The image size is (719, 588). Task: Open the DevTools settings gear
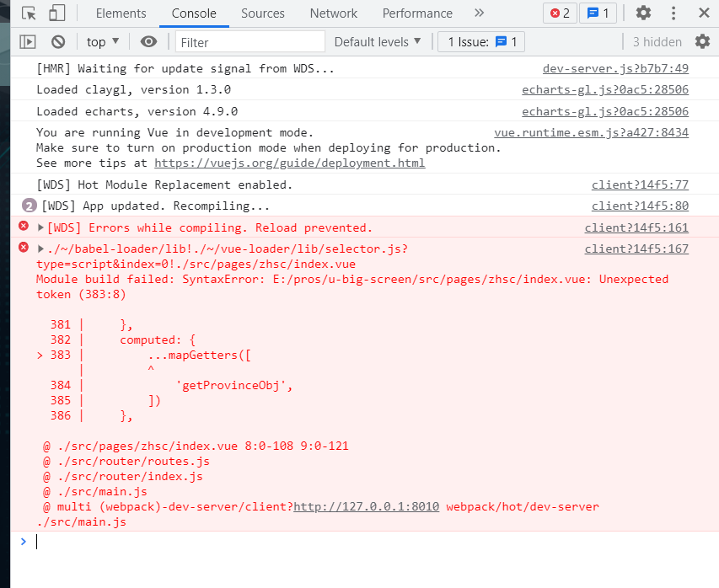tap(643, 13)
